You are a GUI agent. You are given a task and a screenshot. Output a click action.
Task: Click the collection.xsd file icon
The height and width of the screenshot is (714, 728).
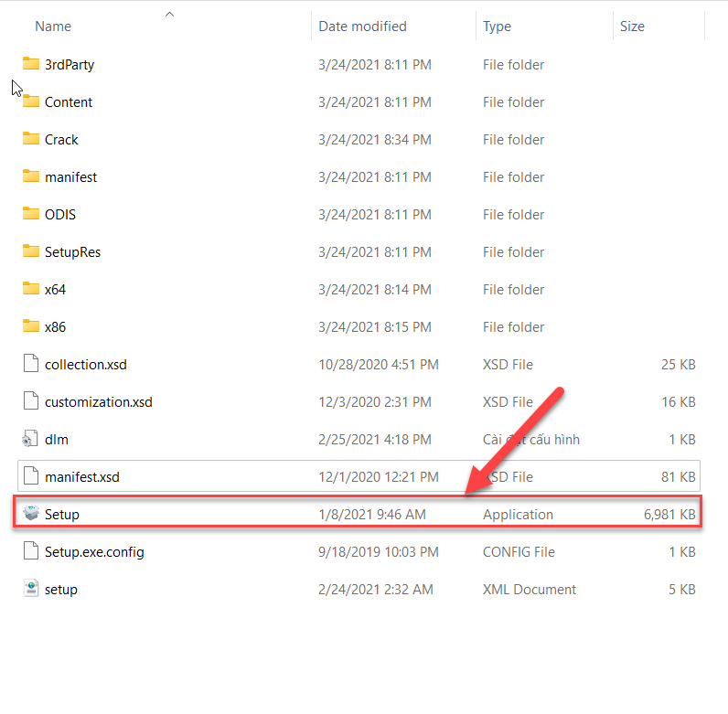pos(32,364)
